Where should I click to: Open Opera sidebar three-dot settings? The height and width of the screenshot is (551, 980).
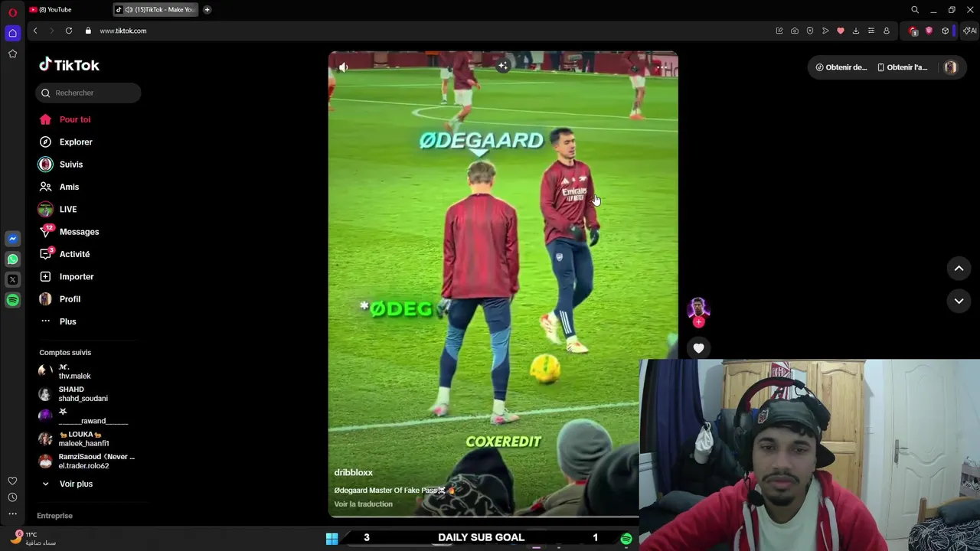click(12, 514)
